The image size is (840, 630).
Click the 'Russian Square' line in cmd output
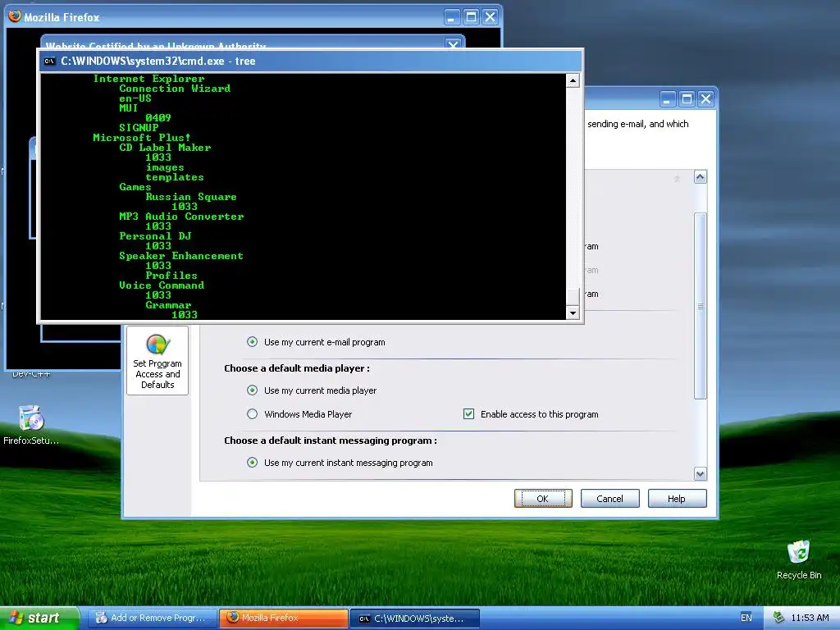(x=190, y=197)
